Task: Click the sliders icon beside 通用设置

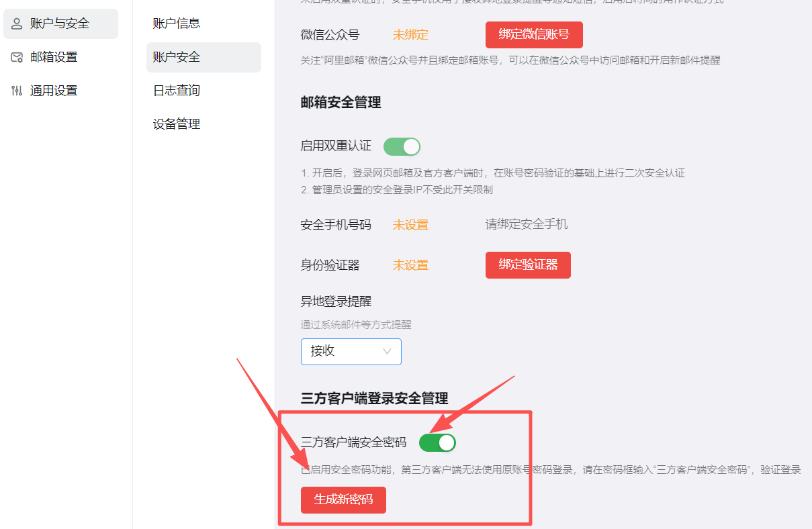Action: pyautogui.click(x=17, y=91)
